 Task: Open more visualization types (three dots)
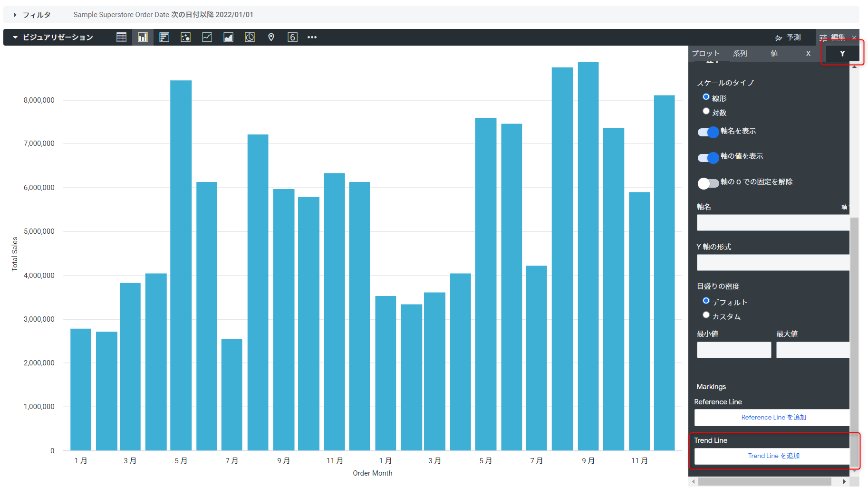click(312, 37)
